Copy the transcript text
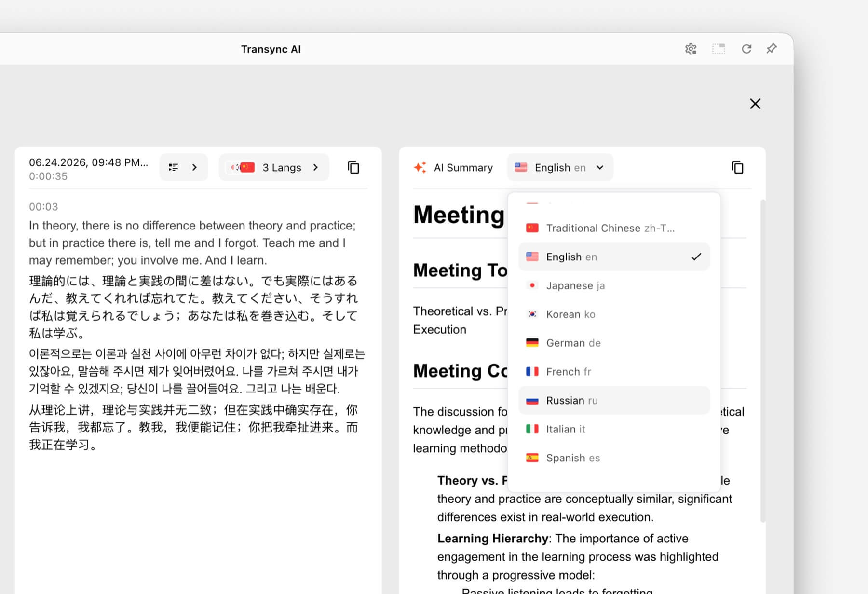This screenshot has height=594, width=868. pyautogui.click(x=353, y=167)
